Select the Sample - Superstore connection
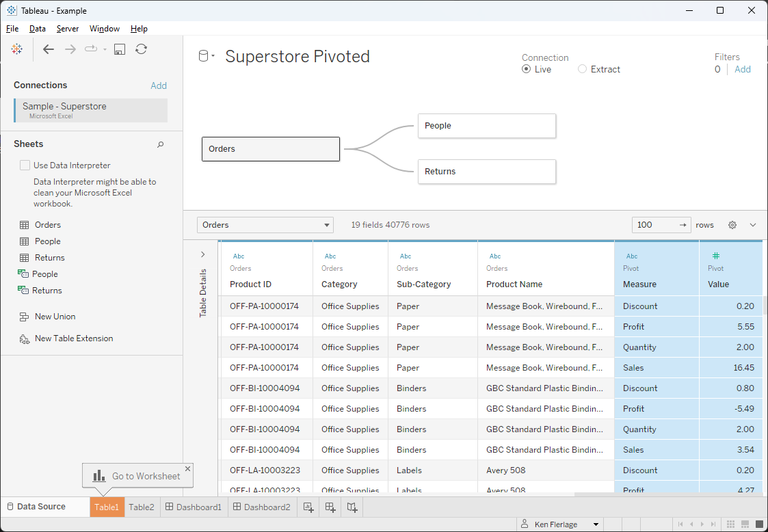The width and height of the screenshot is (768, 532). click(x=91, y=110)
